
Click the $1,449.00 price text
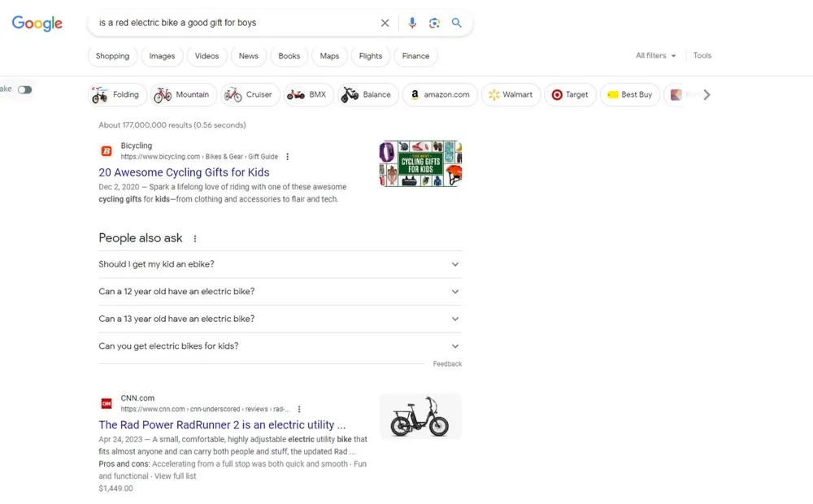point(115,489)
